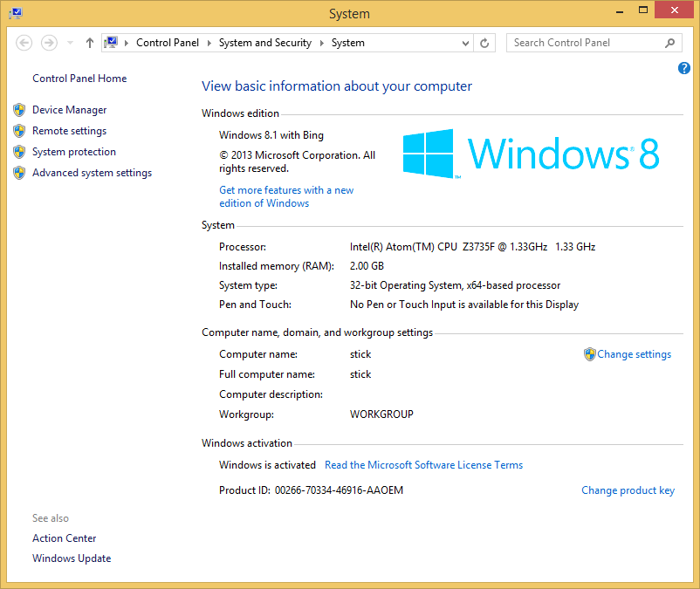
Task: Click the Windows is activated text
Action: (267, 465)
